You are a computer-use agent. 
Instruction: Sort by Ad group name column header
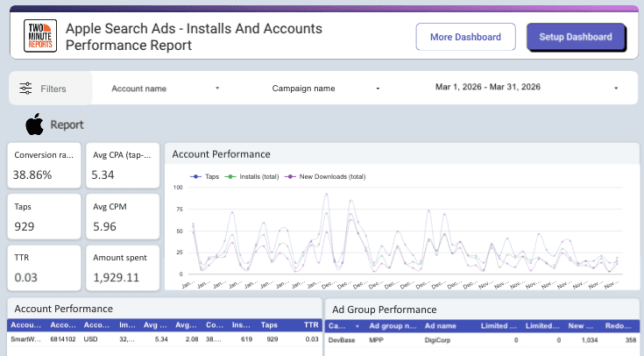[393, 326]
